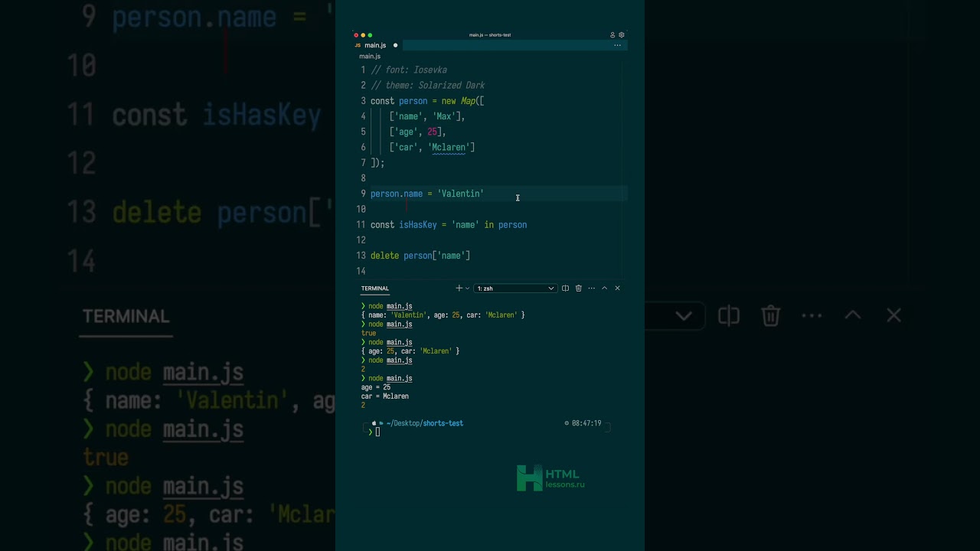This screenshot has height=551, width=980.
Task: Click 'const person = new Map([' line
Action: coord(427,101)
